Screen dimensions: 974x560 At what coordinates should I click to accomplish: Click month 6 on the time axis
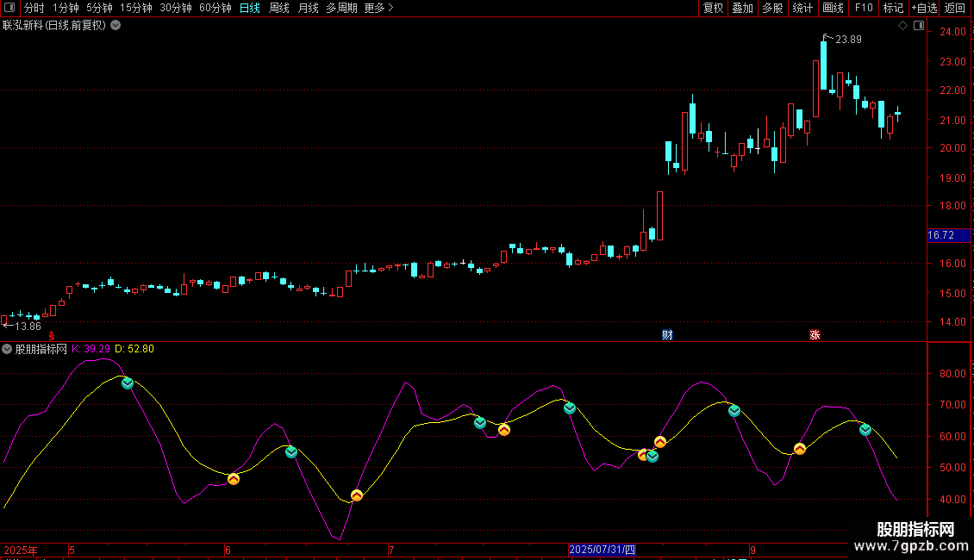tap(228, 550)
